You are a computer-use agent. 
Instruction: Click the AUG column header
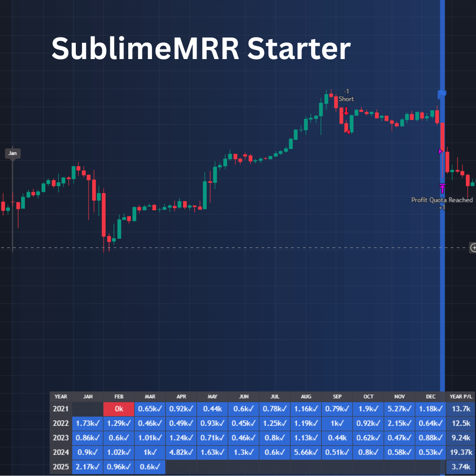[306, 397]
